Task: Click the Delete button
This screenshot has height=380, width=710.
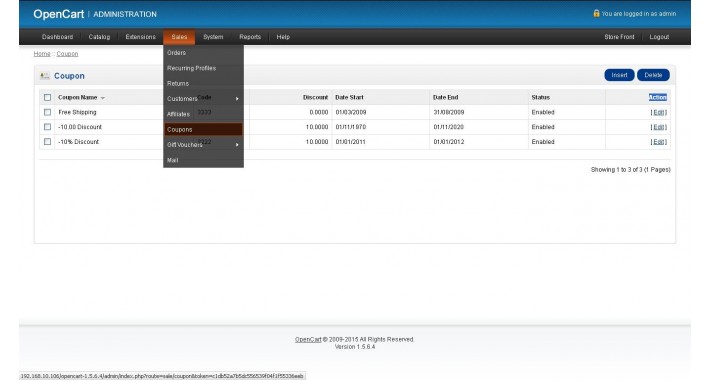Action: pyautogui.click(x=653, y=75)
